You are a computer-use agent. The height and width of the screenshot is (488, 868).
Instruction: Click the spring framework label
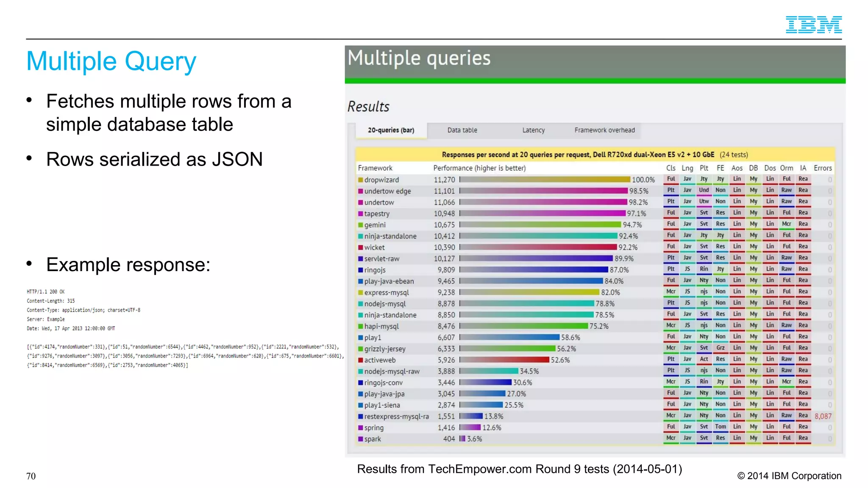coord(374,428)
